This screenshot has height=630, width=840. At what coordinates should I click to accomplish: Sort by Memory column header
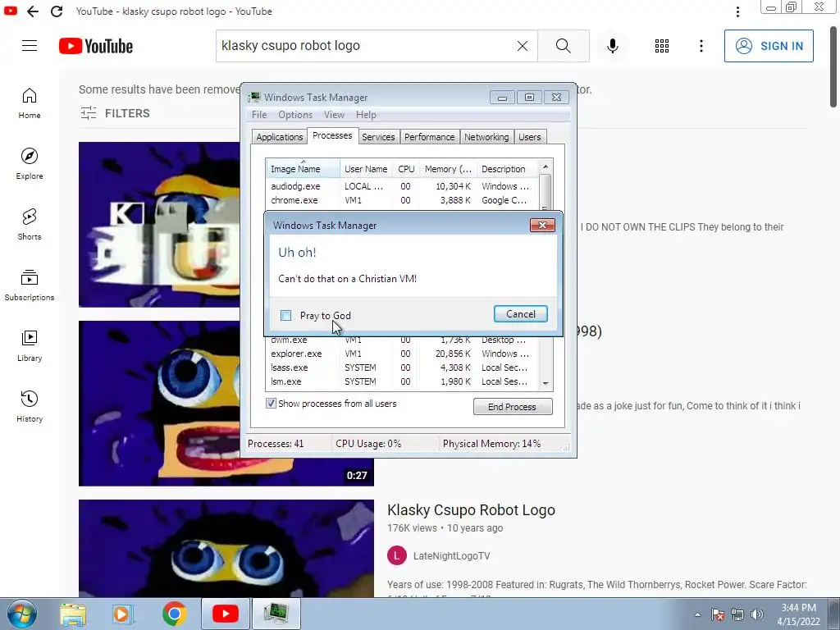coord(448,169)
